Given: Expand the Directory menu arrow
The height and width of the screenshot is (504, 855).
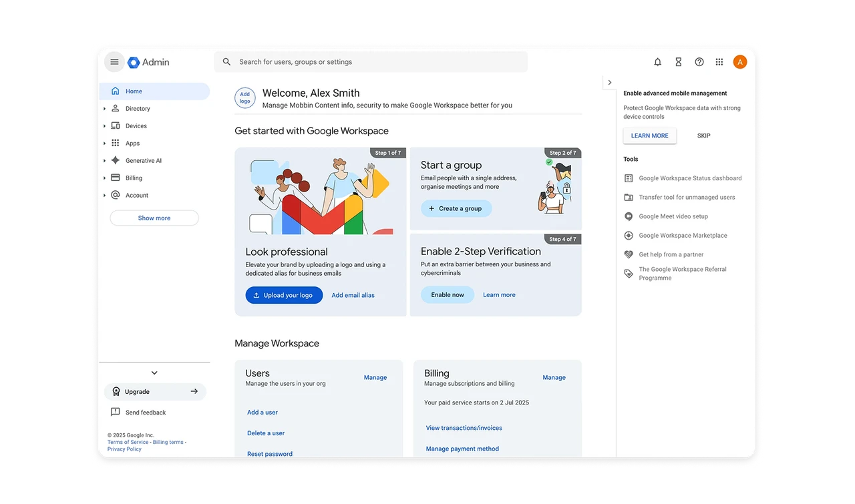Looking at the screenshot, I should [105, 109].
